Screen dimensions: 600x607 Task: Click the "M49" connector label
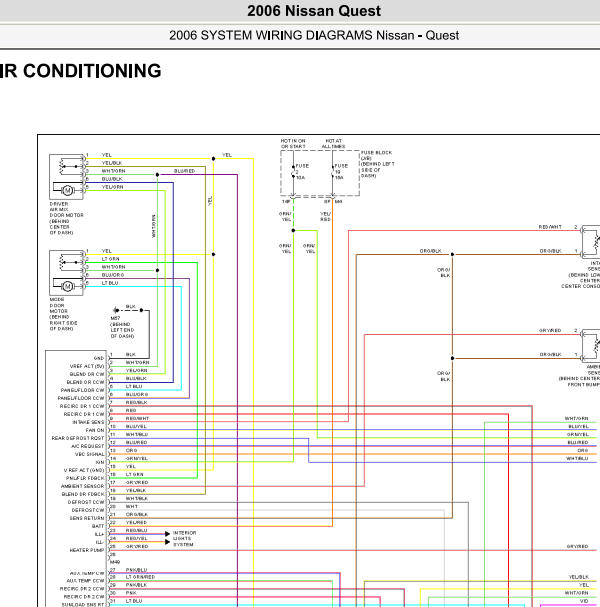click(x=115, y=562)
